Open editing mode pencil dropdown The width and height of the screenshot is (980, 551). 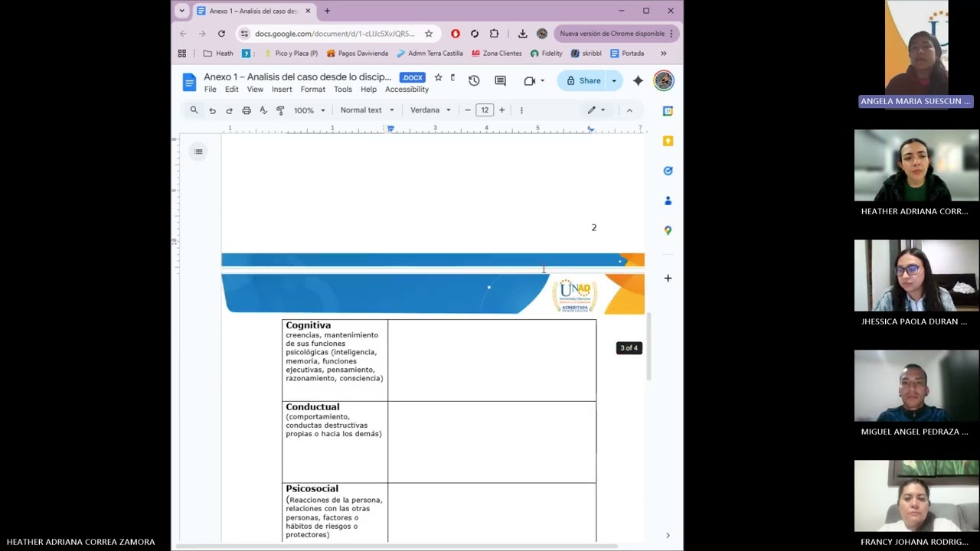[596, 110]
